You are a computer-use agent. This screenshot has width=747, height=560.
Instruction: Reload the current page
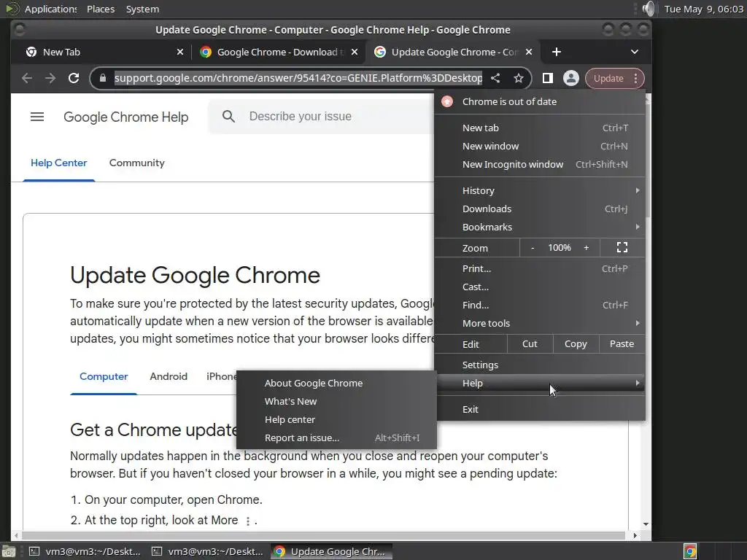pyautogui.click(x=74, y=78)
